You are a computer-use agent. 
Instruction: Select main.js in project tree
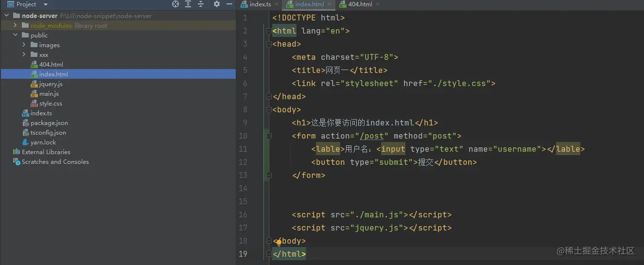click(49, 93)
